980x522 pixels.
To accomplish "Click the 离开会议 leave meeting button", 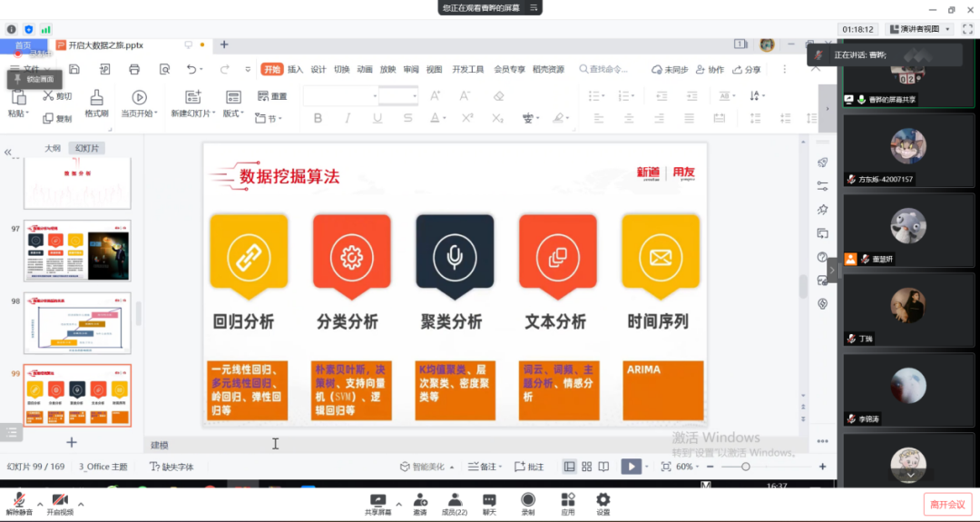I will pos(947,503).
